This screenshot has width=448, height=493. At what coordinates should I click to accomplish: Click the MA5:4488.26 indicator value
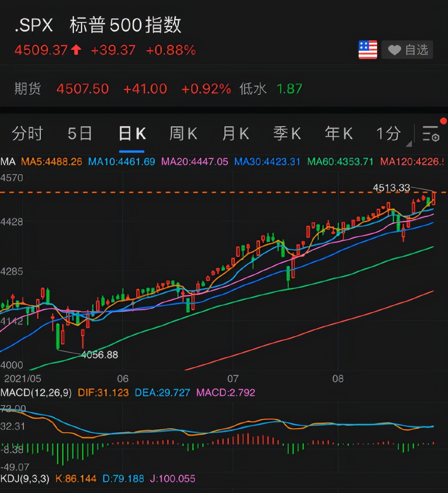(52, 162)
